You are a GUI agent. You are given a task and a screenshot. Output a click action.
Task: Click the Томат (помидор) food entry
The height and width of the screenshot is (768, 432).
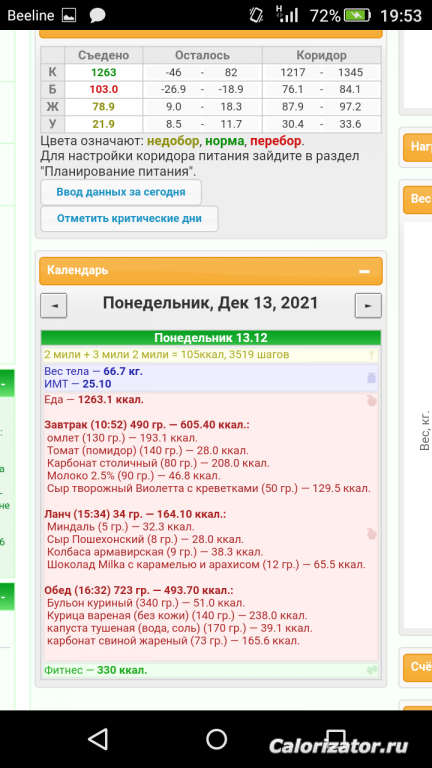(x=148, y=450)
